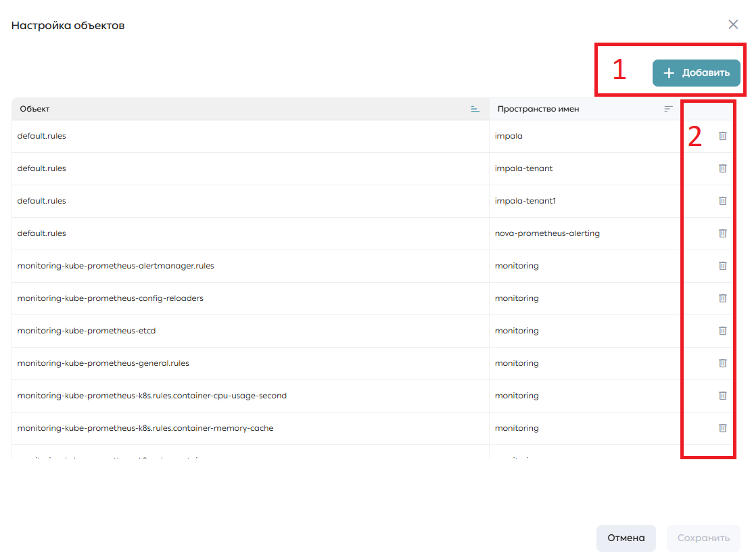Trash the general.rules monitoring entry

722,363
